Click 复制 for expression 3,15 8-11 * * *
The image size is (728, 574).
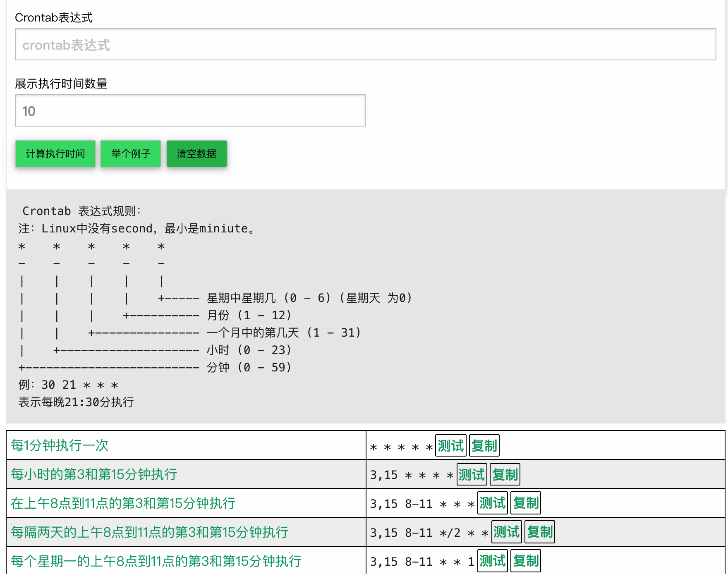coord(526,503)
